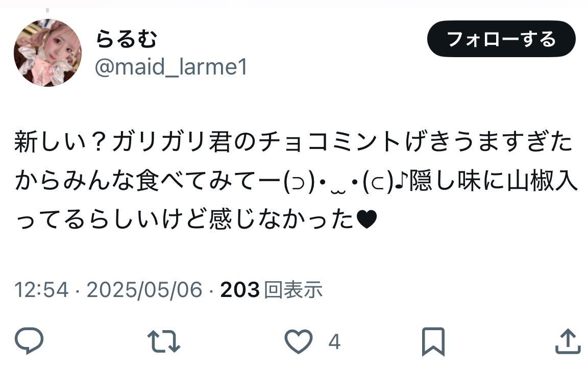The height and width of the screenshot is (372, 588).
Task: Click the tweet text 隠し味に山椒入
Action: click(494, 181)
